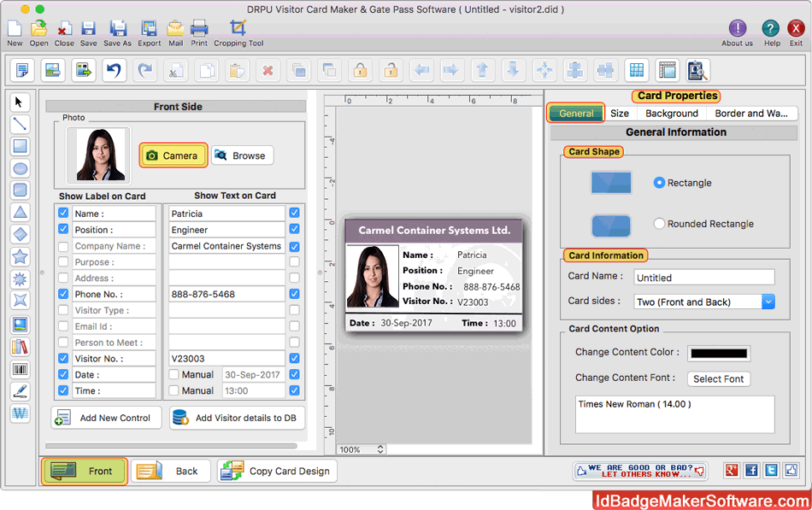Change the content color swatch
This screenshot has width=812, height=510.
click(718, 353)
